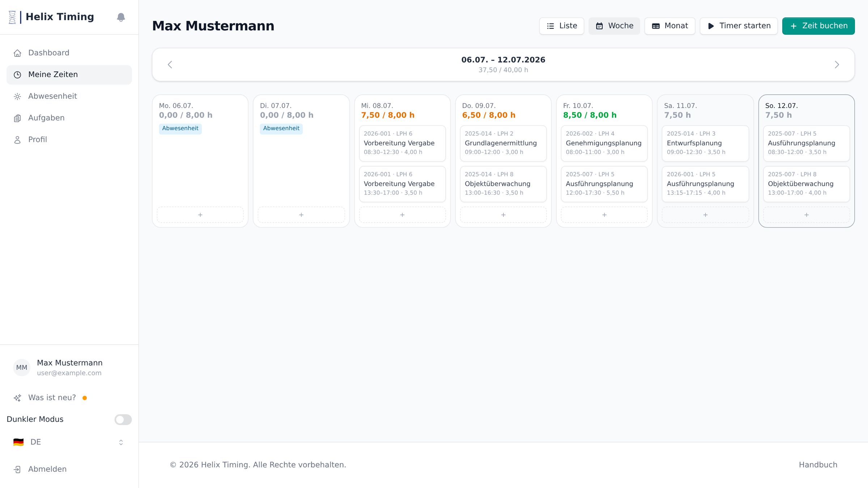Click Abwesenheit badge on Monday
This screenshot has height=488, width=868.
(180, 128)
